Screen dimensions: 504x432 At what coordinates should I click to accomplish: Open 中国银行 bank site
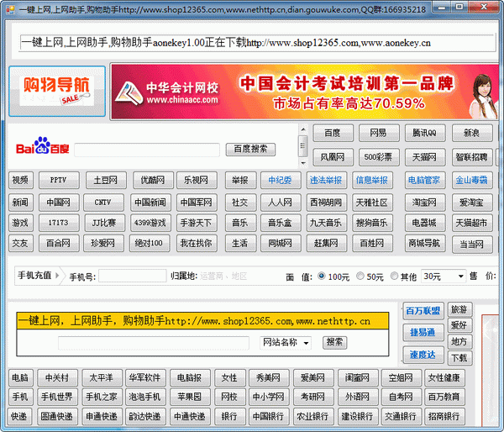coord(269,417)
